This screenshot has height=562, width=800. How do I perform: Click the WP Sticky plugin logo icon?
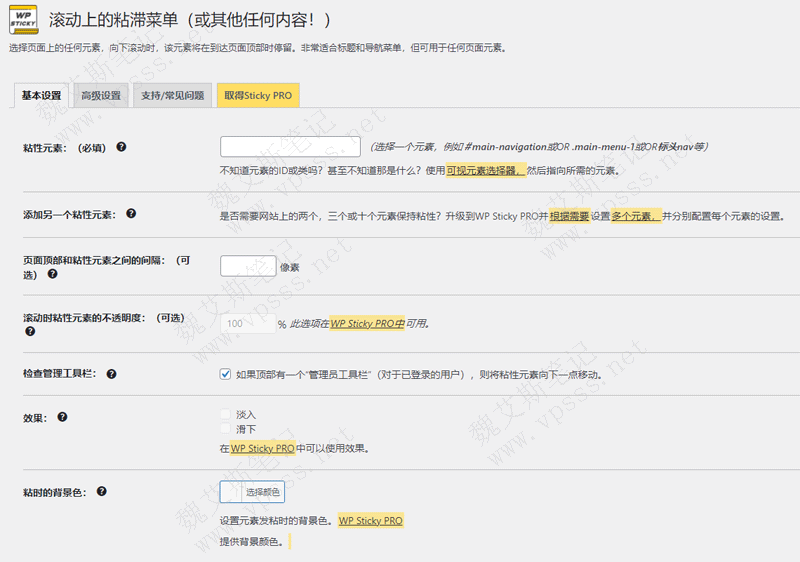click(23, 20)
